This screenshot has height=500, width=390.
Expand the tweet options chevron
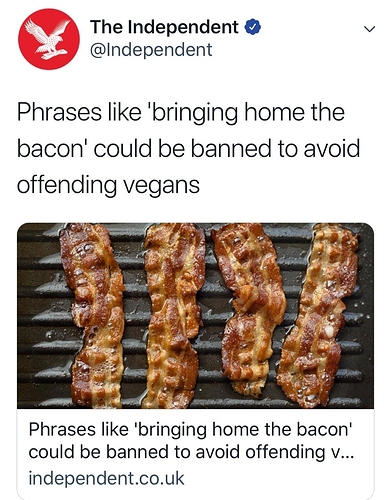(x=369, y=29)
